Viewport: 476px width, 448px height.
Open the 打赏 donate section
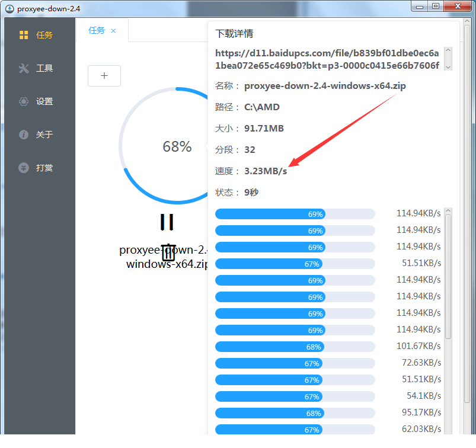pos(40,168)
